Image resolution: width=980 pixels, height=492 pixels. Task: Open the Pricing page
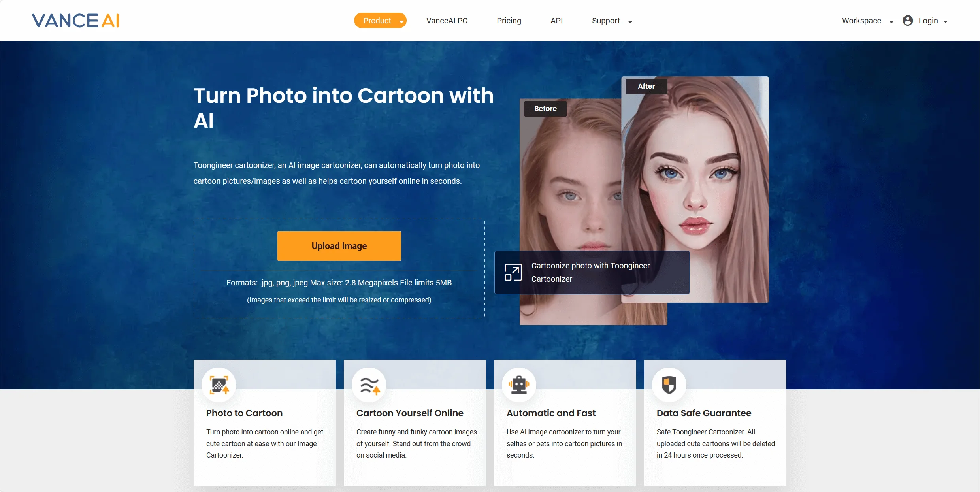[x=509, y=21]
